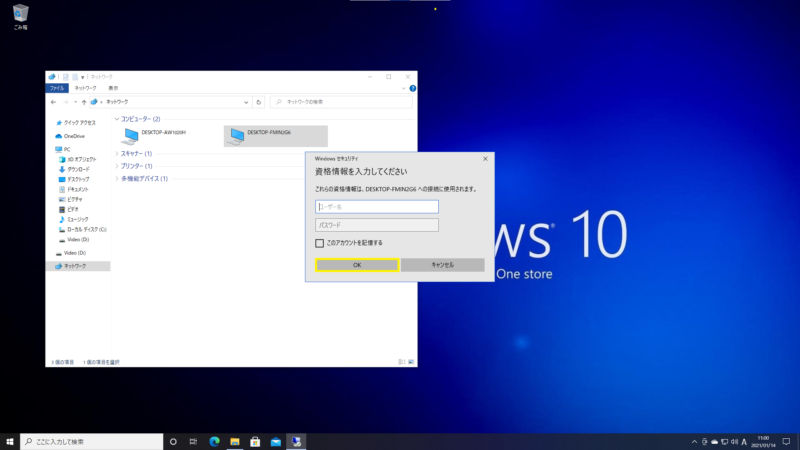Switch to details view icon
The image size is (800, 450).
[x=402, y=362]
